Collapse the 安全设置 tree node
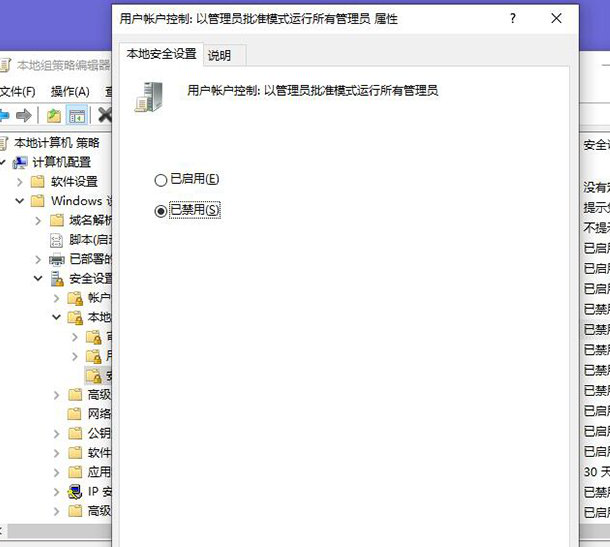The image size is (610, 547). [38, 279]
